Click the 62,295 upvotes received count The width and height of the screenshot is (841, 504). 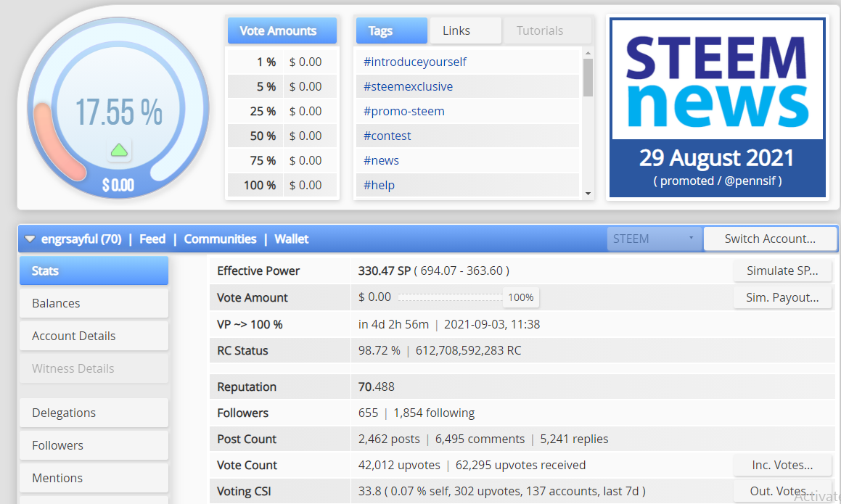520,465
